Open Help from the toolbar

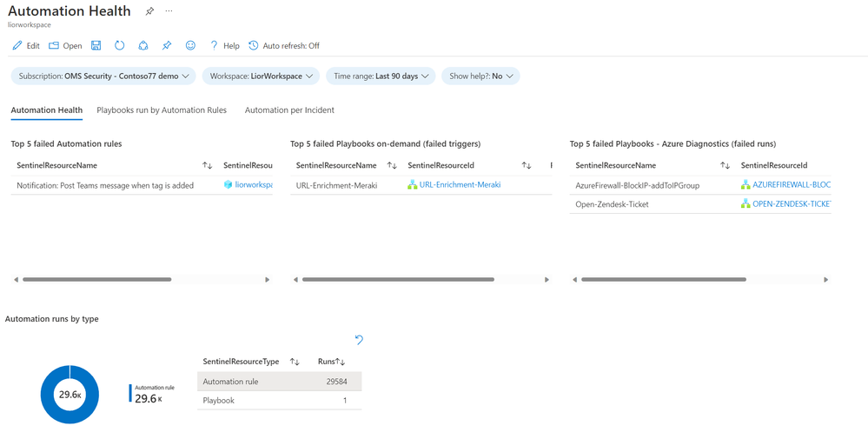click(x=225, y=46)
